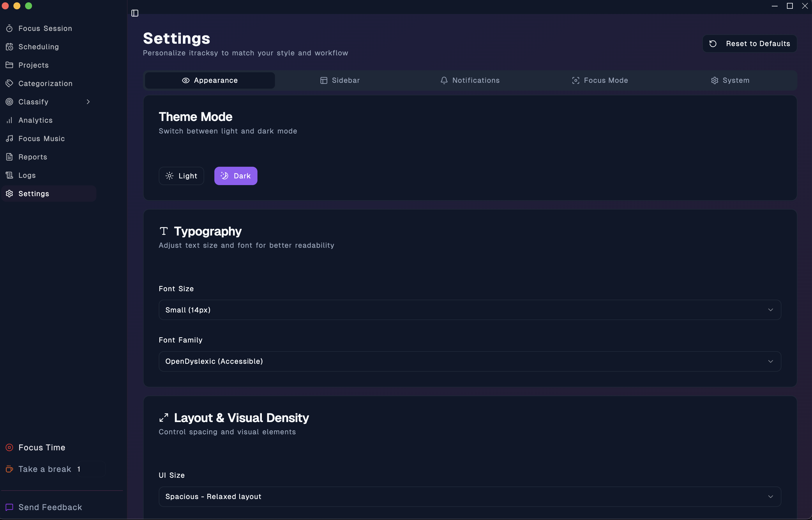Open the Analytics chart icon

(9, 120)
